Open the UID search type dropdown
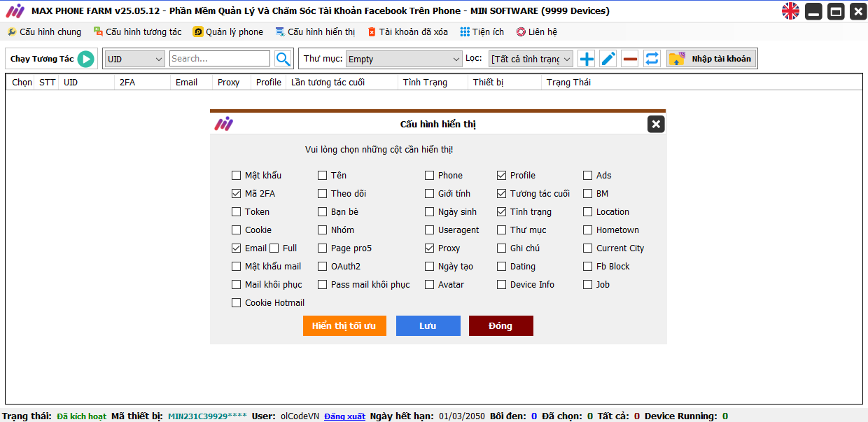868x422 pixels. pyautogui.click(x=134, y=59)
